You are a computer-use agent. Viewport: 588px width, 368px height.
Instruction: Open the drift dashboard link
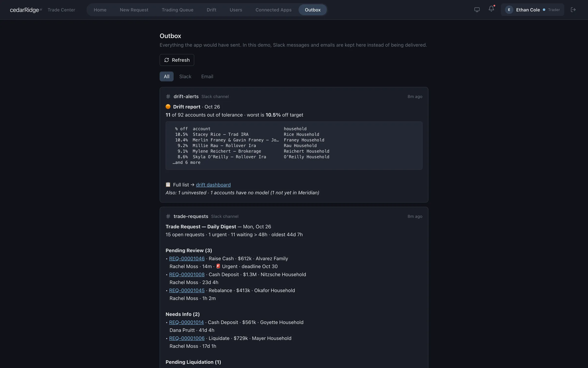[x=213, y=185]
